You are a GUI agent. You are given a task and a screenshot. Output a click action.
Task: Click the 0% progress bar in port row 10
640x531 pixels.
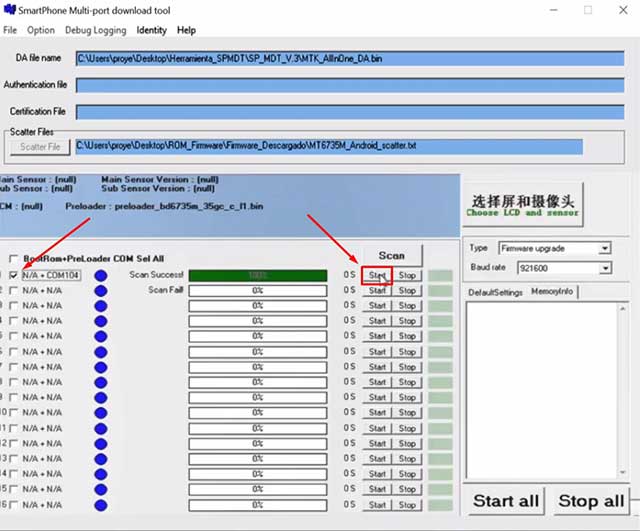(x=258, y=413)
